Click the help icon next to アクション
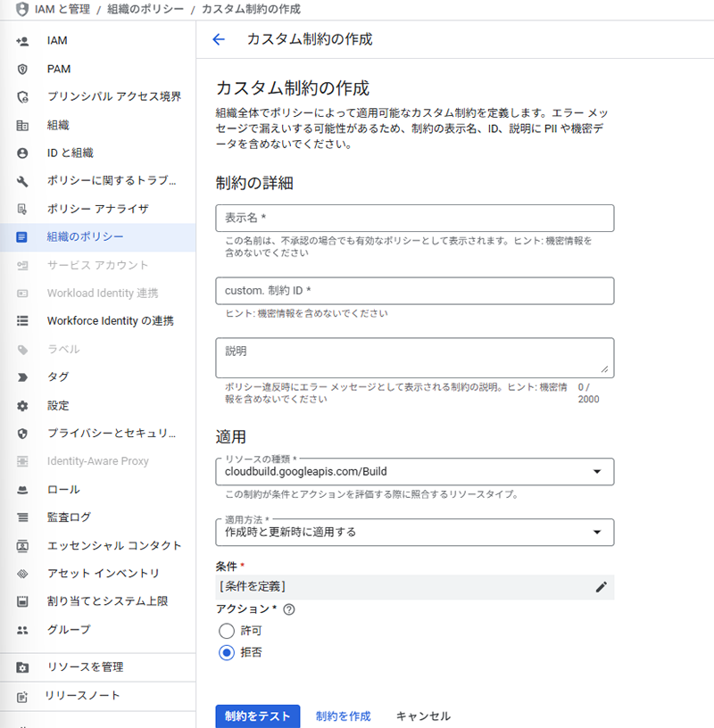 289,609
